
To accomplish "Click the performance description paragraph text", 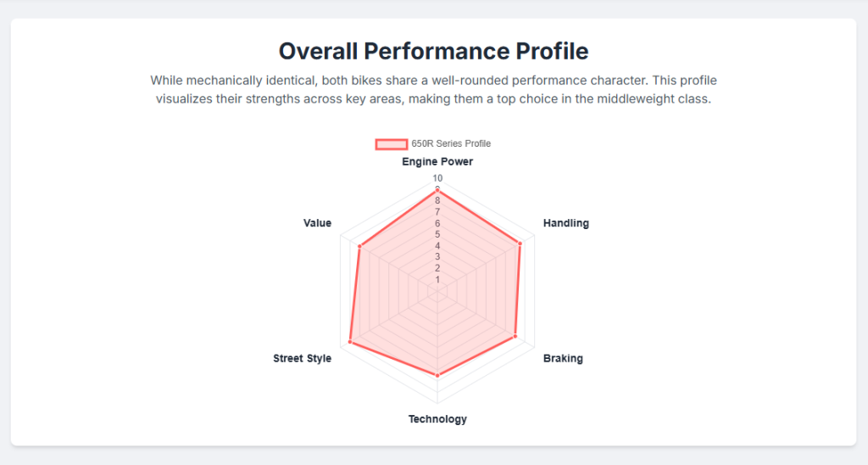I will coord(433,89).
